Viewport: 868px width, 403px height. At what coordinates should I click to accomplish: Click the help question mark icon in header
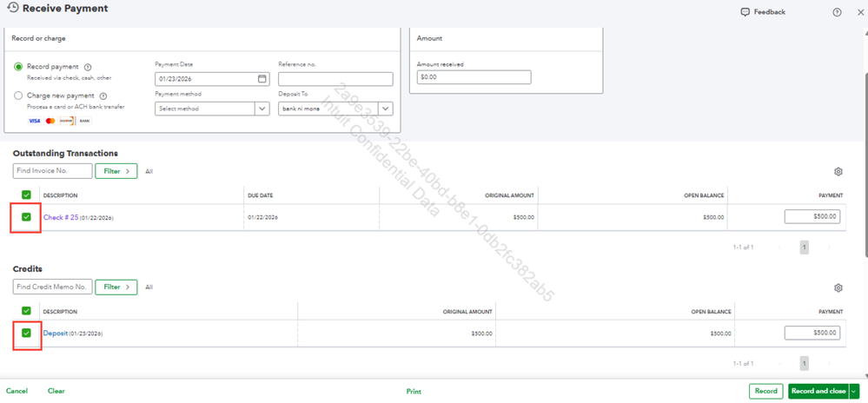pos(837,12)
